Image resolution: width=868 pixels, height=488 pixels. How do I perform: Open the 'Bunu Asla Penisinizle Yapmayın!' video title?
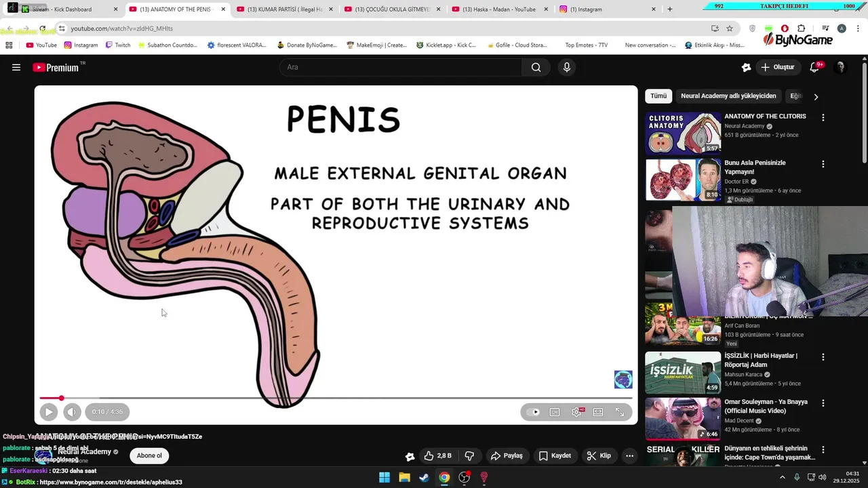pos(755,167)
